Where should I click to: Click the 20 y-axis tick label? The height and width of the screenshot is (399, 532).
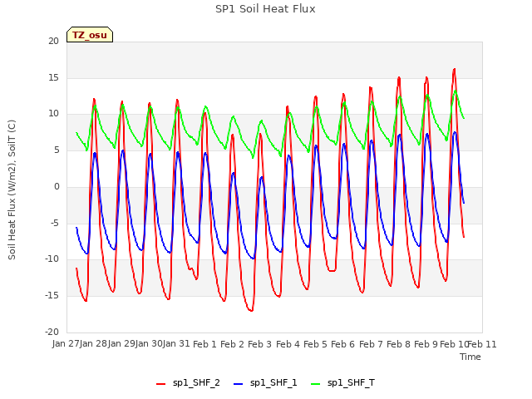click(53, 42)
